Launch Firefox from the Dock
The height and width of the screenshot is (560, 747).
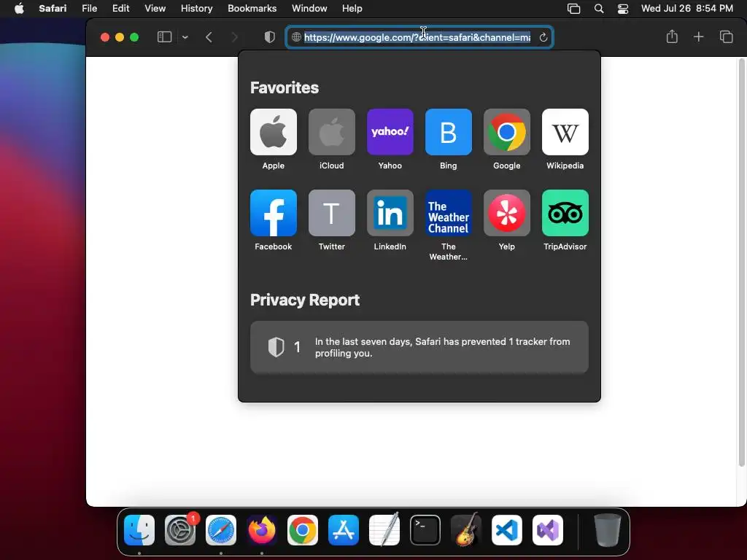coord(262,530)
